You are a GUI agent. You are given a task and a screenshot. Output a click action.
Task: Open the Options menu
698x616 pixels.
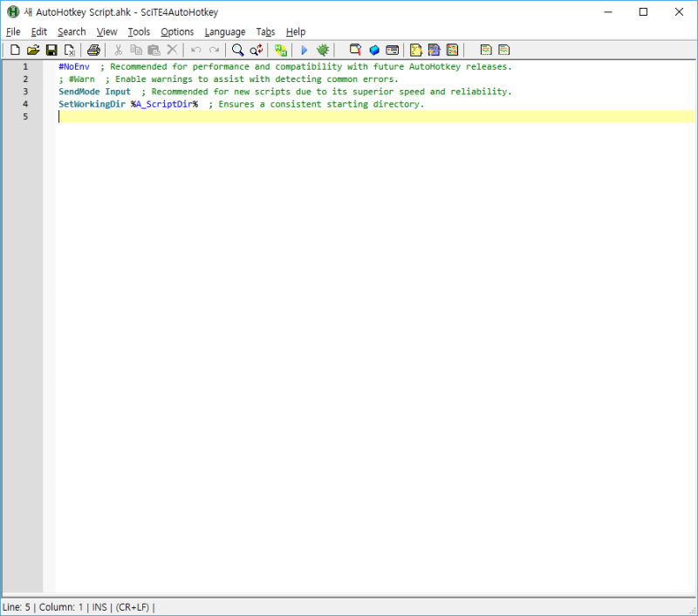point(177,31)
